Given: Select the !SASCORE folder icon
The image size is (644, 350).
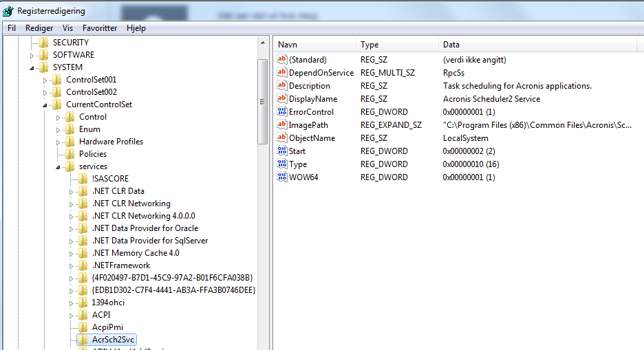Looking at the screenshot, I should [83, 179].
